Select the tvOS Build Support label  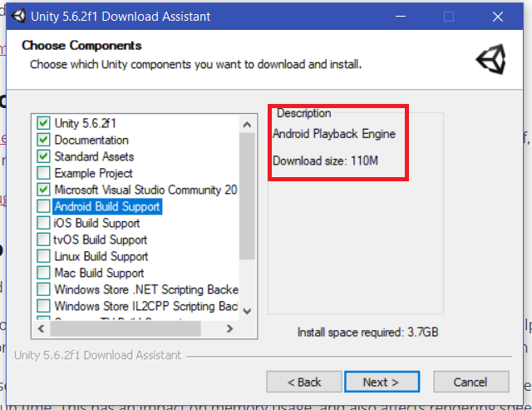pos(100,240)
